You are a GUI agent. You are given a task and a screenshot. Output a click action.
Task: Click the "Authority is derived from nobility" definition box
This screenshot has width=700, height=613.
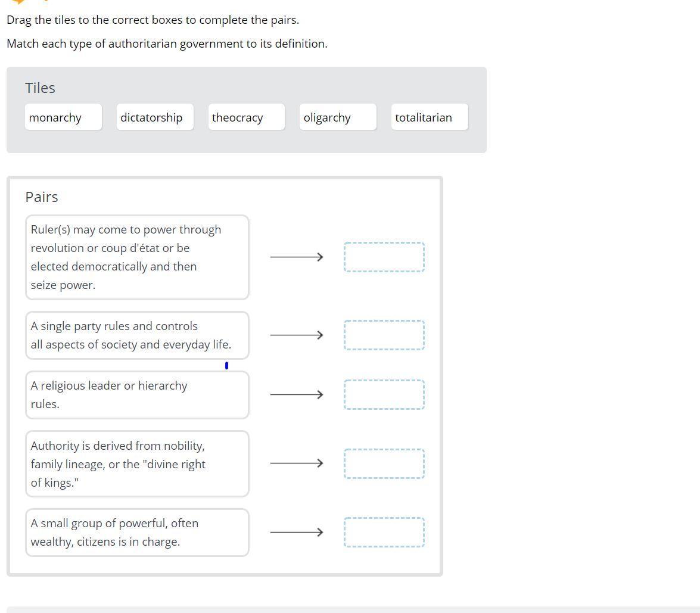pyautogui.click(x=137, y=464)
